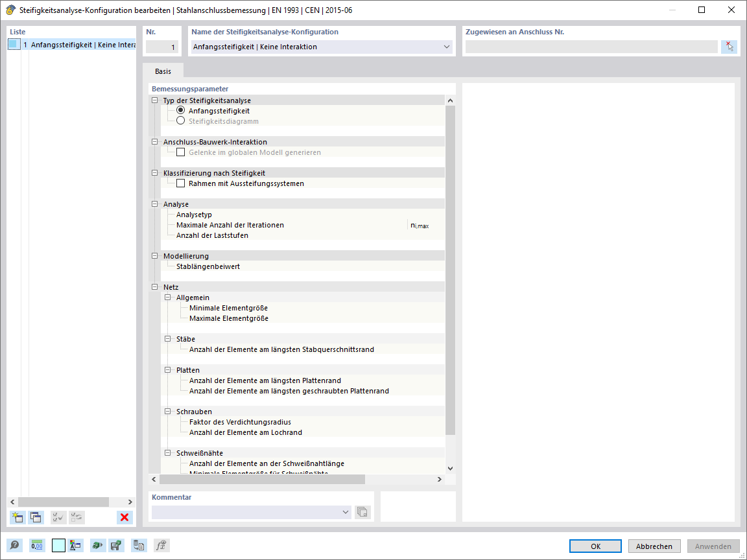Screen dimensions: 747x560
Task: Click right arrow of Liste horizontal scrollbar
Action: tap(130, 502)
